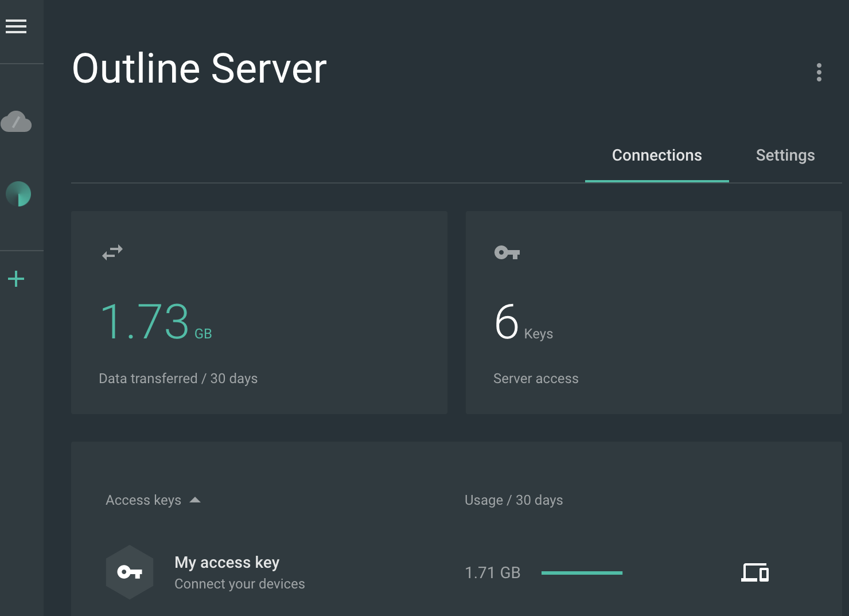Click the 1.73 GB data transferred value

(156, 321)
